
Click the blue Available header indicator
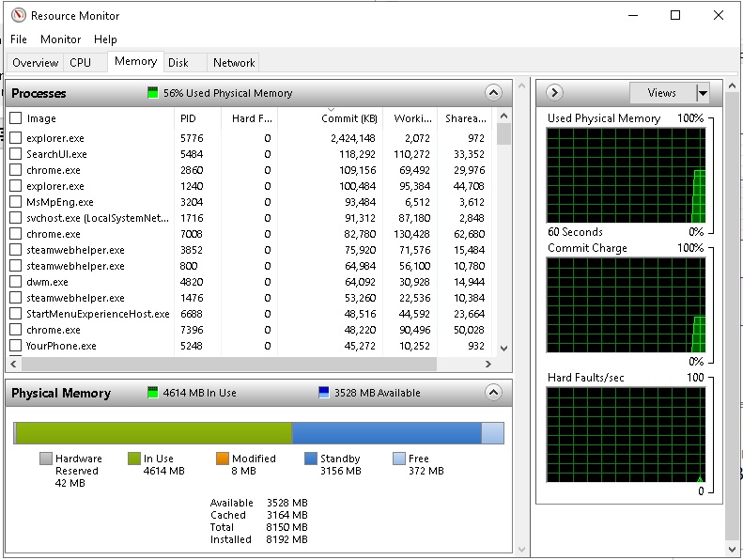click(x=324, y=392)
